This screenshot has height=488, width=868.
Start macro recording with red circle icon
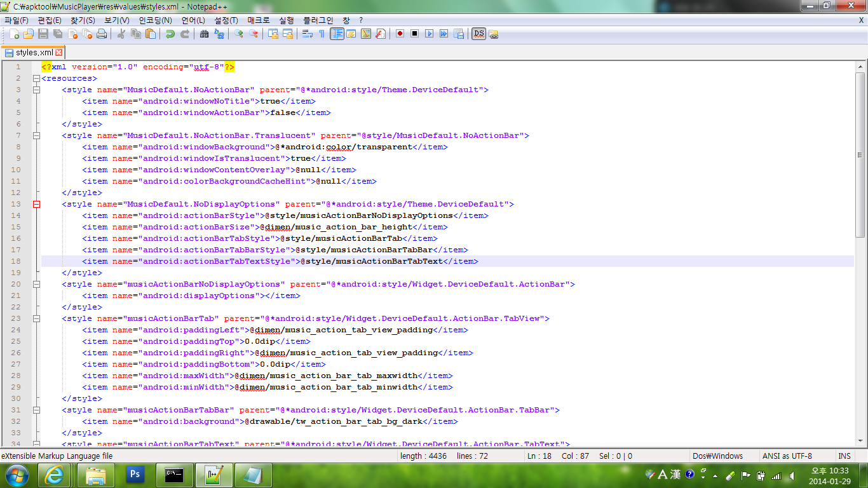pos(400,34)
